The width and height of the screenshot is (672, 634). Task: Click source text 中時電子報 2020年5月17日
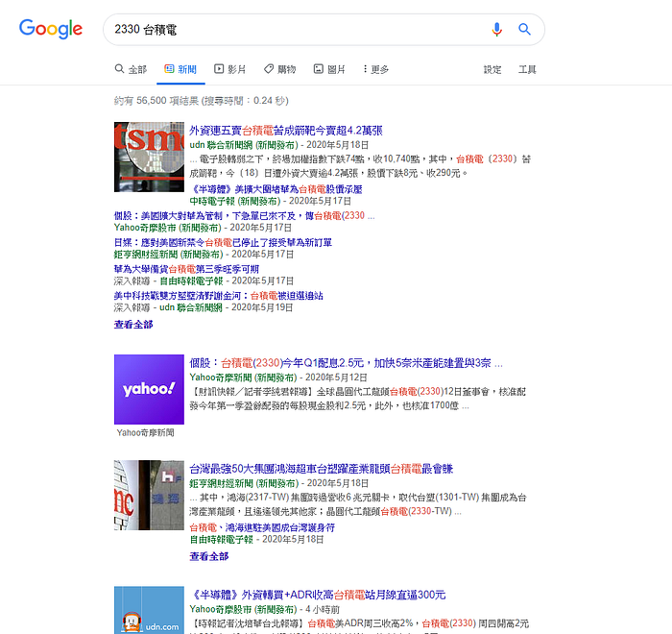coord(271,201)
